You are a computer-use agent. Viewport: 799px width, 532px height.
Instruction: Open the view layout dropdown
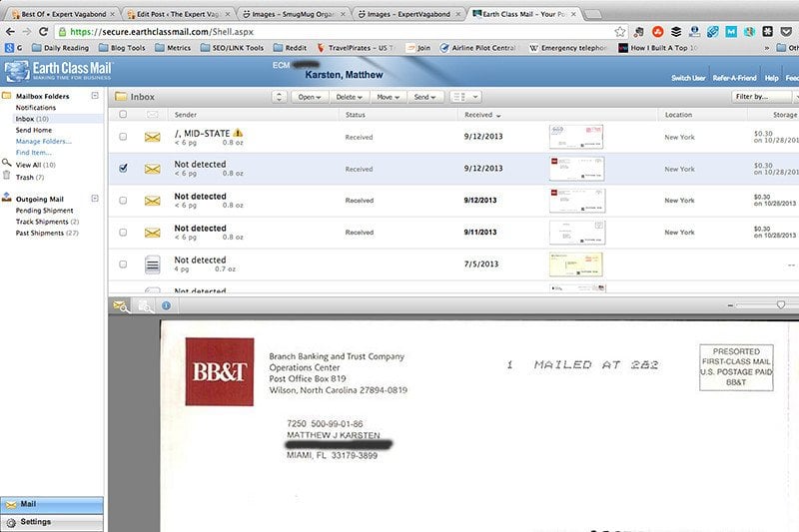[x=465, y=97]
